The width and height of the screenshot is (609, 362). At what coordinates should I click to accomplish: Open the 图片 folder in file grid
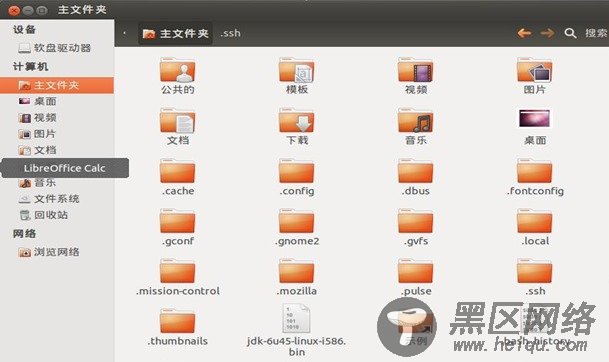(534, 76)
